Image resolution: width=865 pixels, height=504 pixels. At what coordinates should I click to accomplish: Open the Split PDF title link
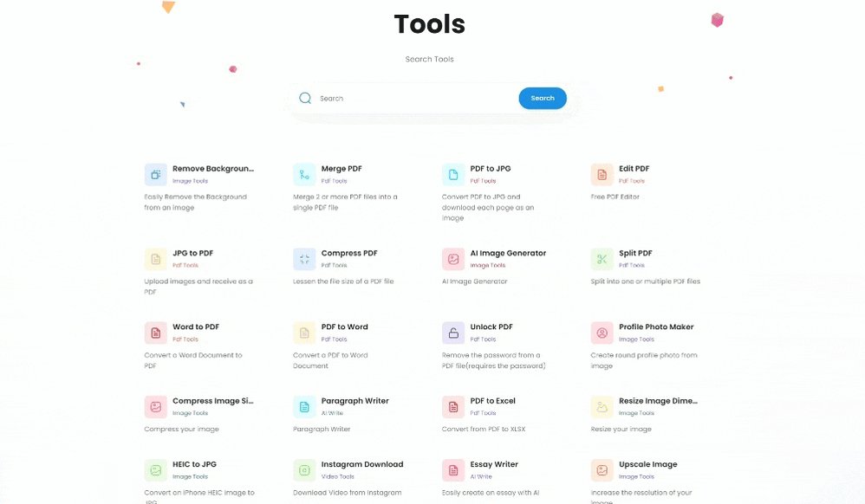click(635, 253)
